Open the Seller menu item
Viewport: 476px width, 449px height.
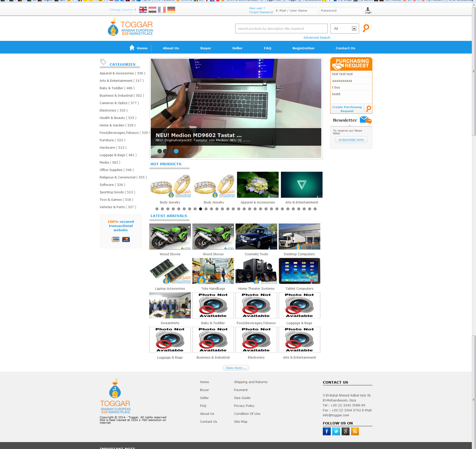[x=237, y=48]
